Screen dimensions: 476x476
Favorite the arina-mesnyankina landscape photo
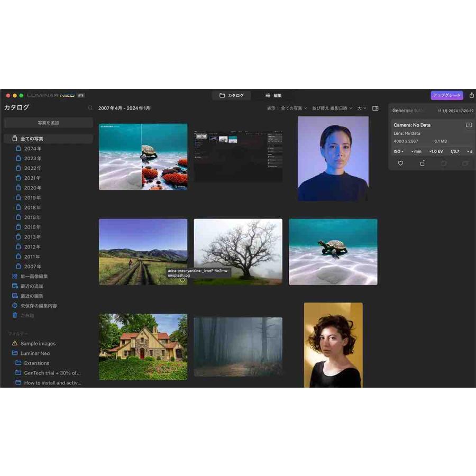coord(182,281)
